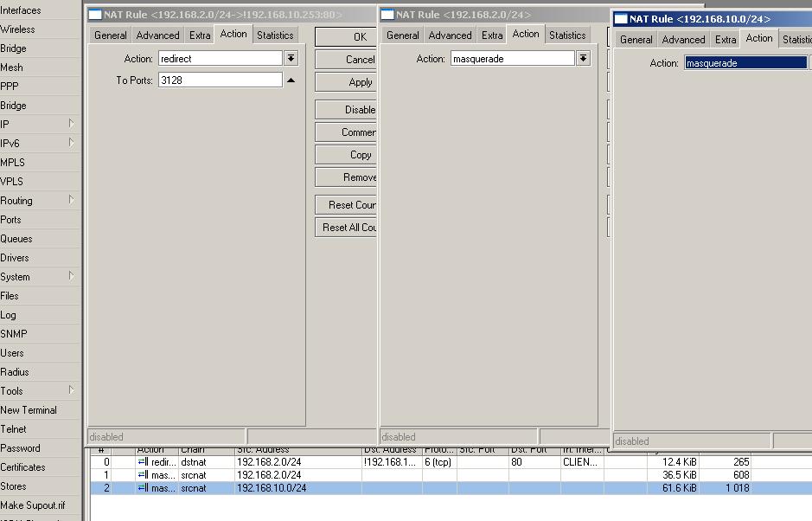The image size is (812, 521).
Task: Click the Reset Counters button
Action: pos(346,205)
